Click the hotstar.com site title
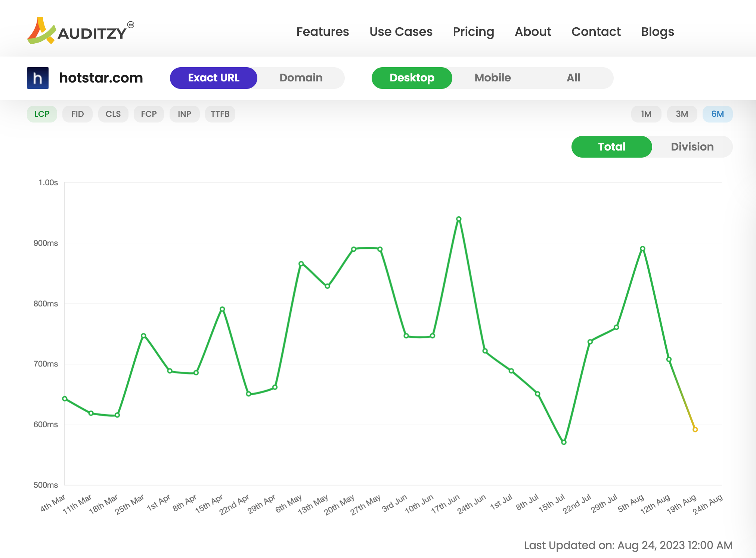 pyautogui.click(x=101, y=78)
